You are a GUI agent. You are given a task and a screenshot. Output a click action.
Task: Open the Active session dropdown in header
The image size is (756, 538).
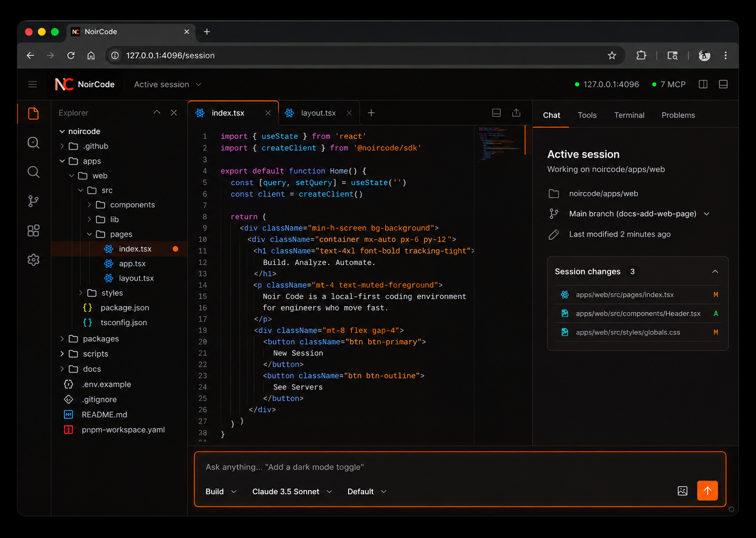(x=168, y=84)
